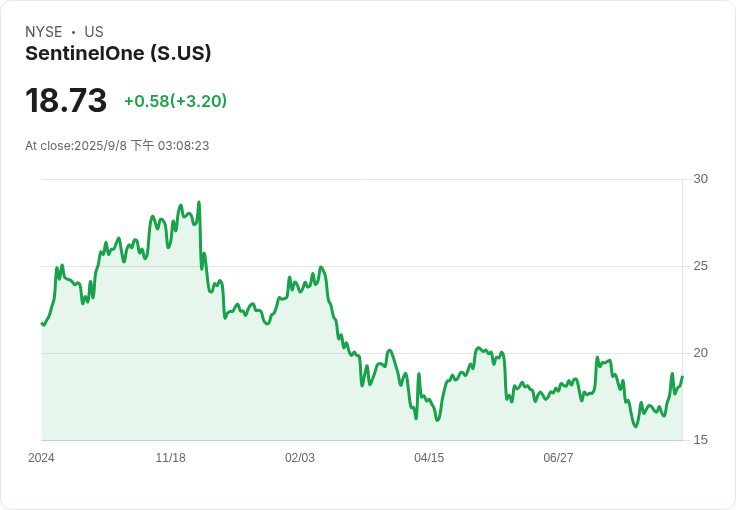The width and height of the screenshot is (736, 510).
Task: Select the 11/18 x-axis date label
Action: coord(170,458)
